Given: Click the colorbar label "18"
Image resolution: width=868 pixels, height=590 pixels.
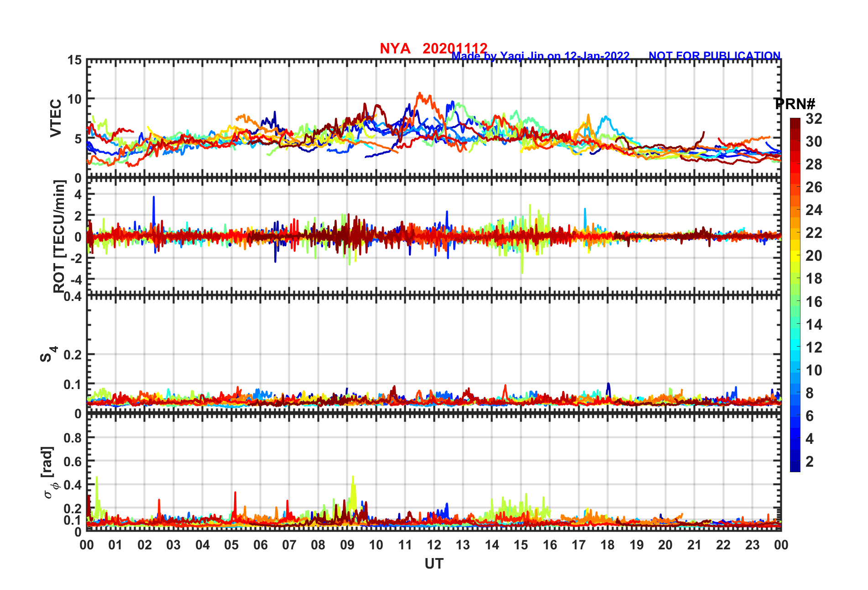Looking at the screenshot, I should coord(814,279).
